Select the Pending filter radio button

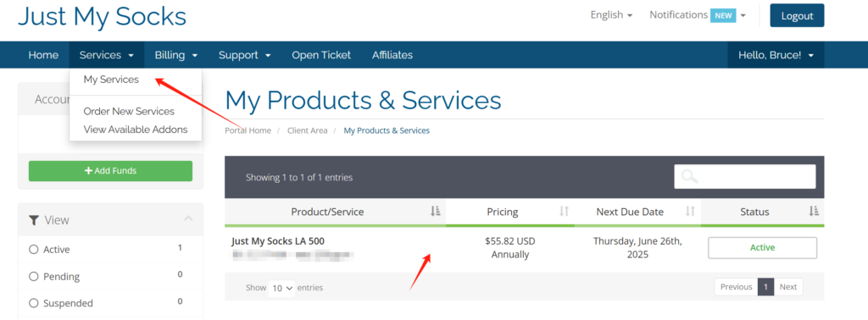coord(33,276)
